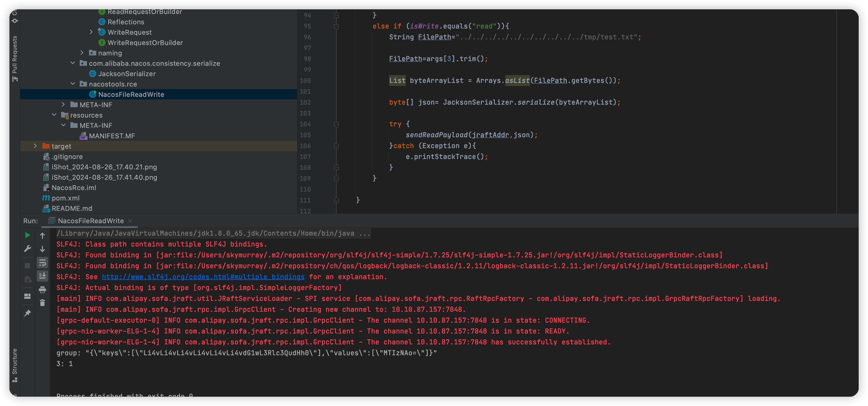Click the down arrow stack trace icon
The image size is (868, 406).
(x=42, y=249)
